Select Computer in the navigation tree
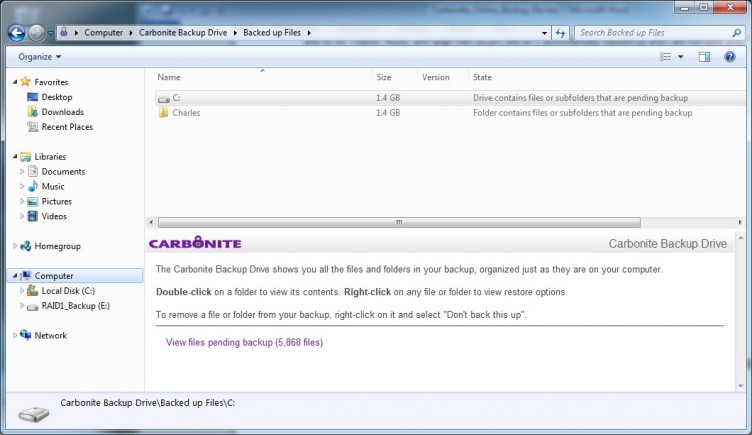 pos(54,276)
